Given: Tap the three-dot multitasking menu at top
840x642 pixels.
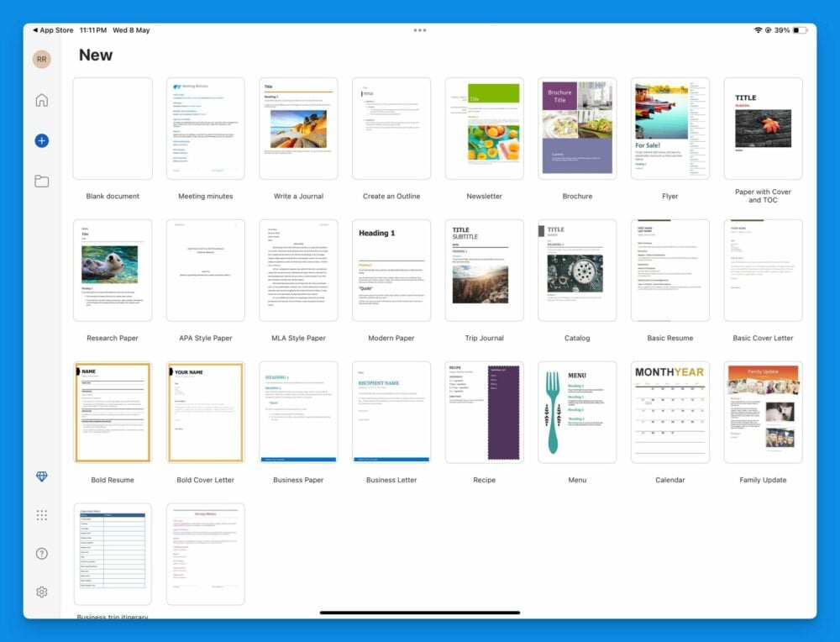Looking at the screenshot, I should point(420,30).
